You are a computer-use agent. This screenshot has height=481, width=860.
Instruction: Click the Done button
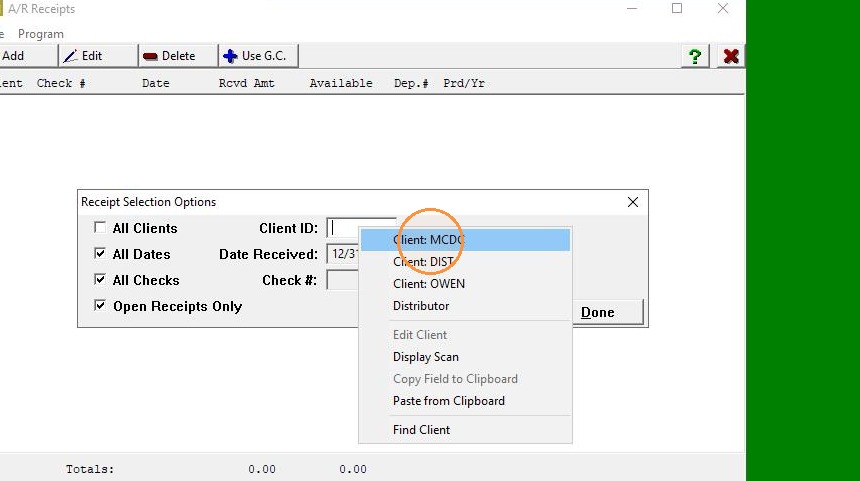pos(608,312)
